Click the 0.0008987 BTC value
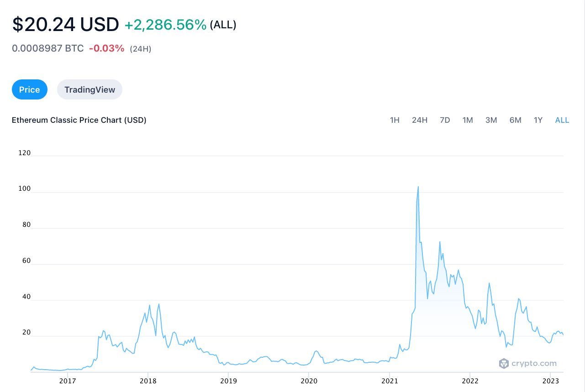 [48, 48]
